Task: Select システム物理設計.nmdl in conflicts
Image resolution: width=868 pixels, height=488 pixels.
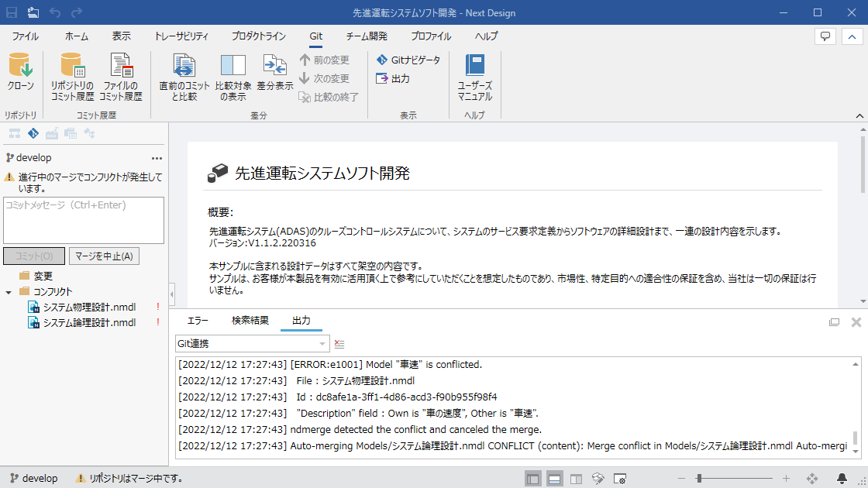Action: (x=89, y=307)
